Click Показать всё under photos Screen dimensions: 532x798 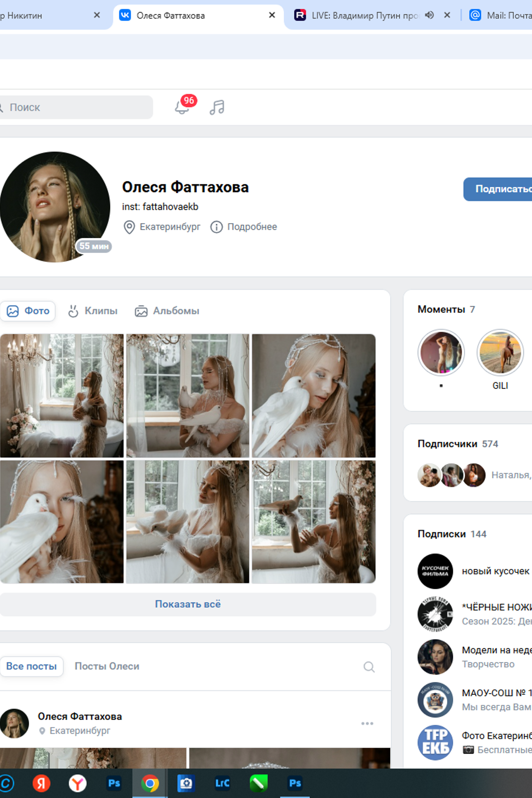(188, 604)
